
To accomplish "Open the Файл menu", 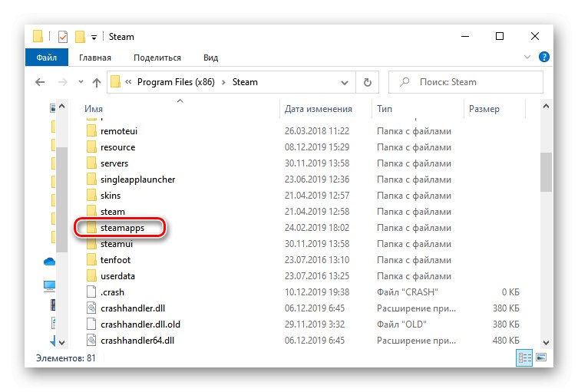I will (47, 58).
